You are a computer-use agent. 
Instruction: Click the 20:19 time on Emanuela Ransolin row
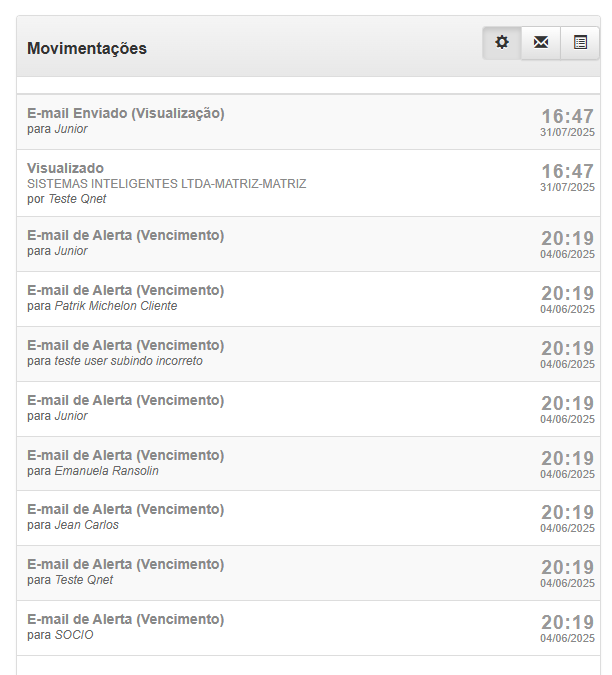pyautogui.click(x=567, y=458)
